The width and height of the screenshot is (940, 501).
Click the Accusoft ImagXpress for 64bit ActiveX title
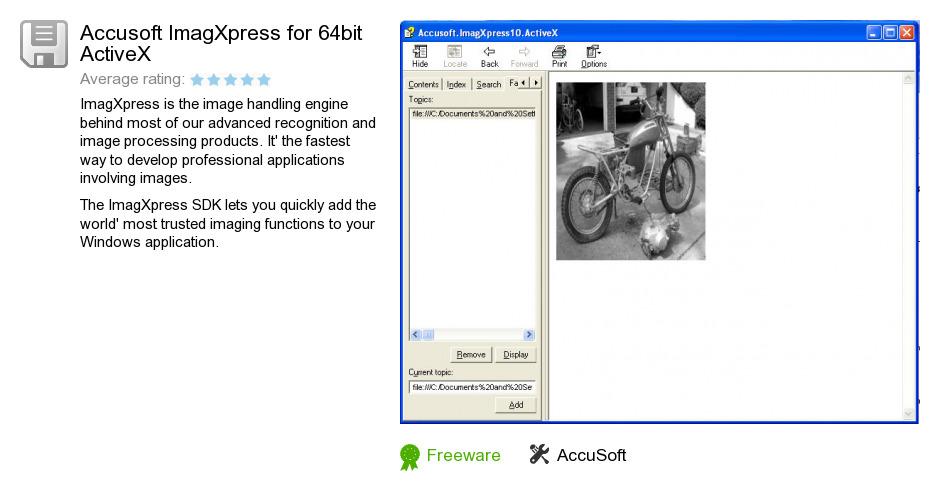click(221, 43)
